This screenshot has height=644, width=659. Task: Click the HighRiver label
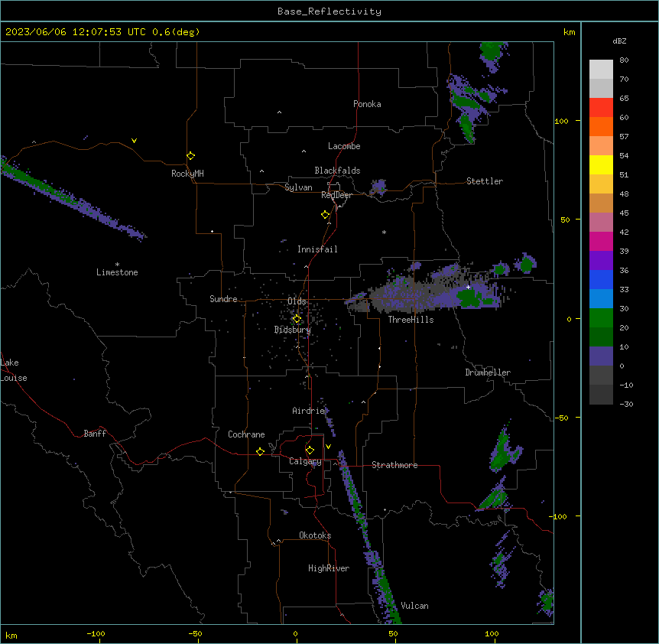329,568
